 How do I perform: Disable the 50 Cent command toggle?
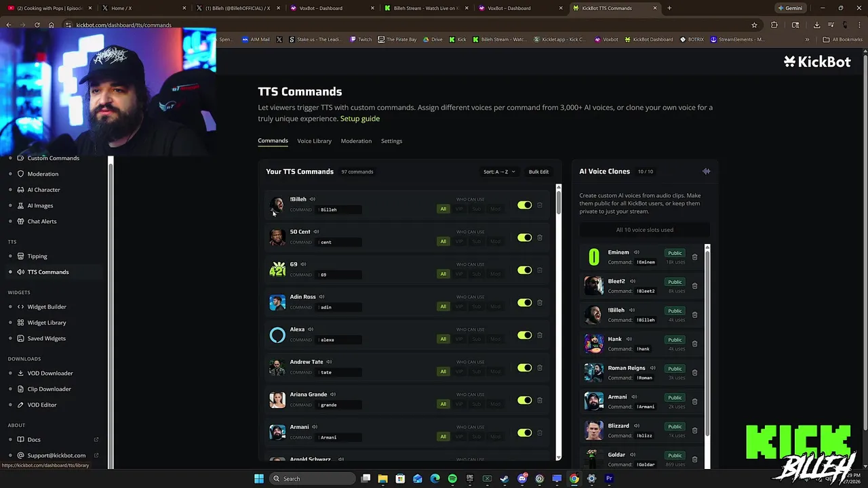[x=524, y=238]
